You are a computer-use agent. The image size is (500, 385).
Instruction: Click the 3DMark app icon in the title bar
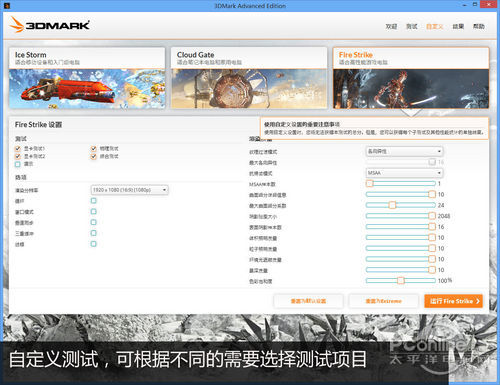7,6
